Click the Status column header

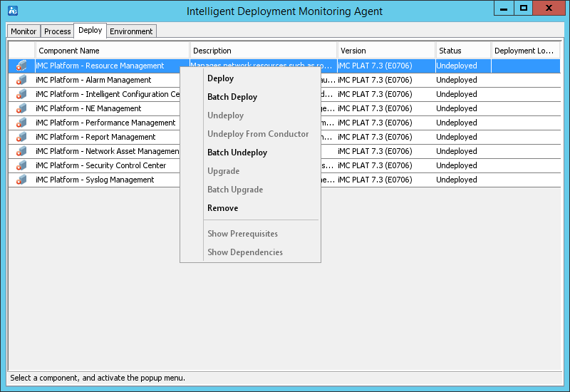tap(463, 51)
